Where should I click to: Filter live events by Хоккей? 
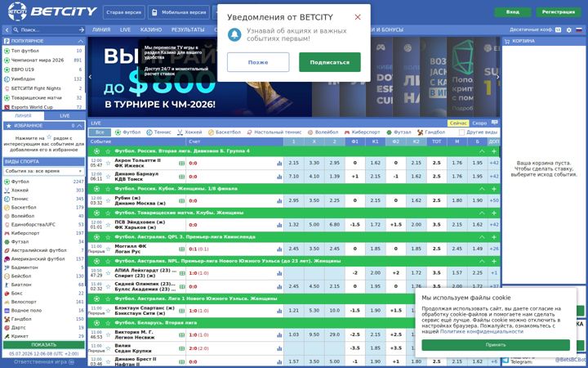[x=189, y=132]
